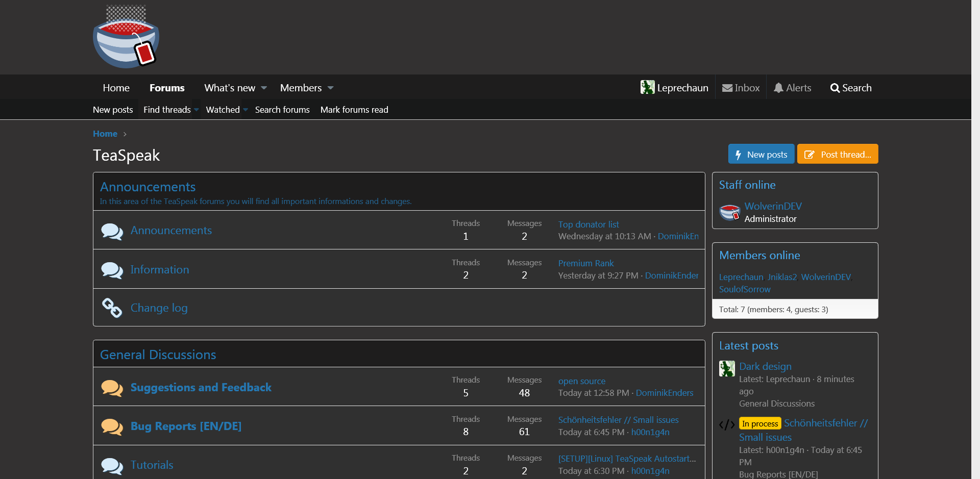Open Bug Reports [EN/DE] forum
Viewport: 980px width, 479px height.
click(186, 426)
